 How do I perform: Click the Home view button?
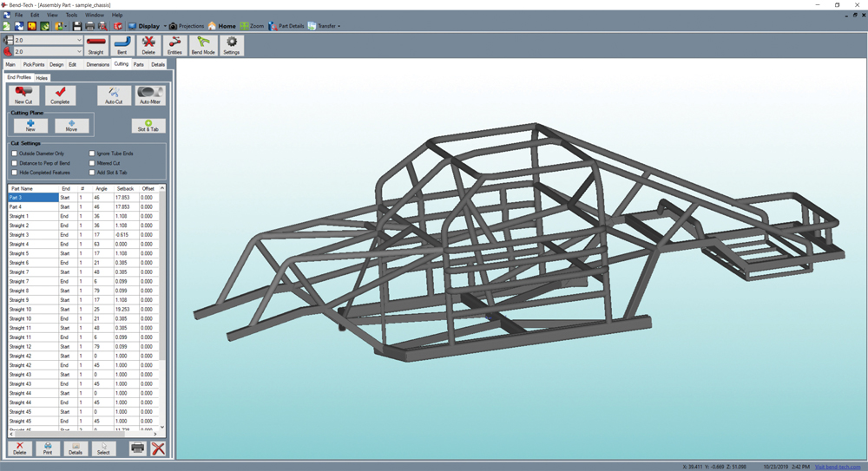click(x=222, y=26)
